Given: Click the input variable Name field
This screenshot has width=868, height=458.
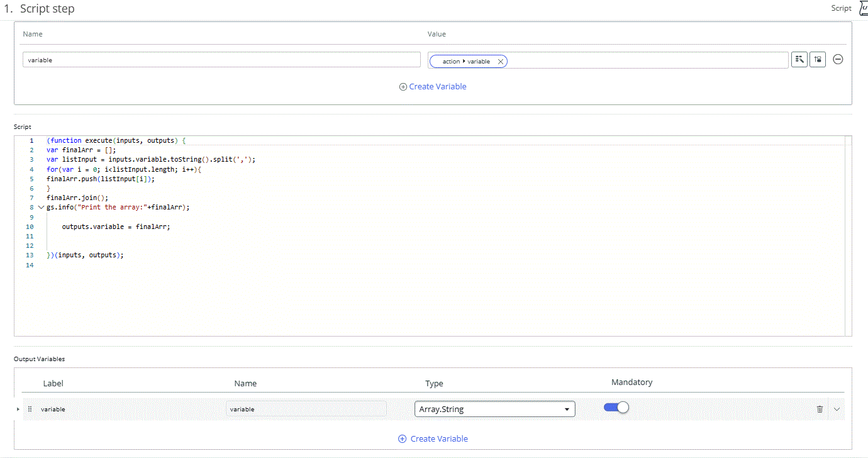Looking at the screenshot, I should 221,60.
